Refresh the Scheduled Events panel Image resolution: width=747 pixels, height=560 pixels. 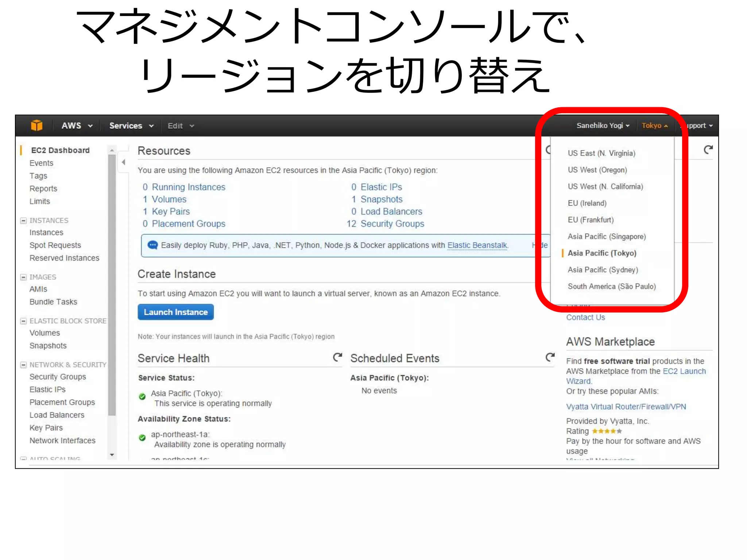pyautogui.click(x=550, y=357)
